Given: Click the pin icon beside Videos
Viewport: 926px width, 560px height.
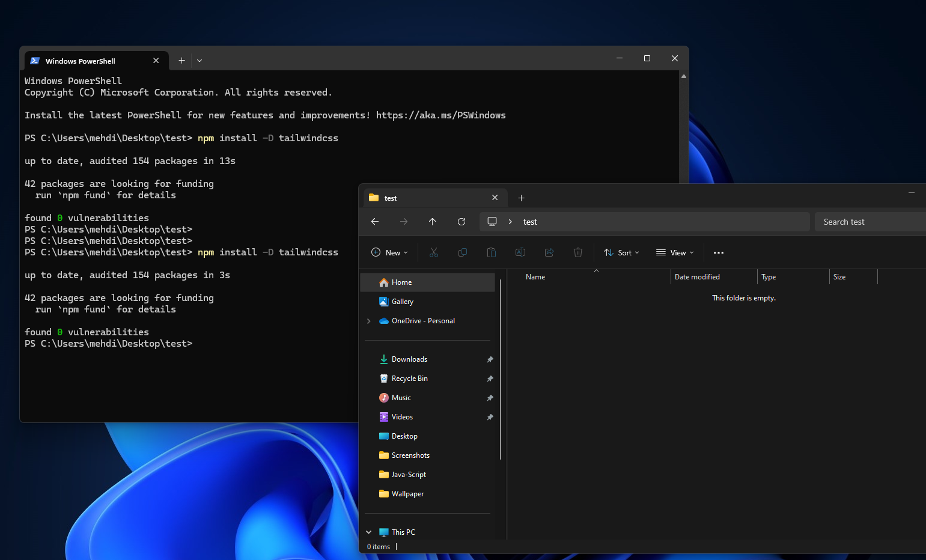Looking at the screenshot, I should 490,417.
